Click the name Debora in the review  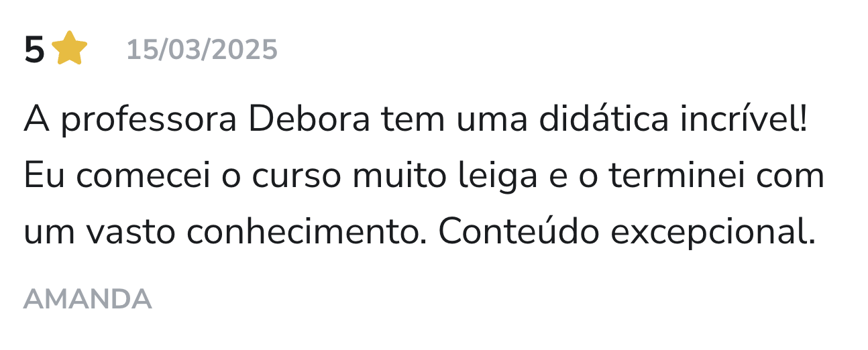(x=309, y=121)
